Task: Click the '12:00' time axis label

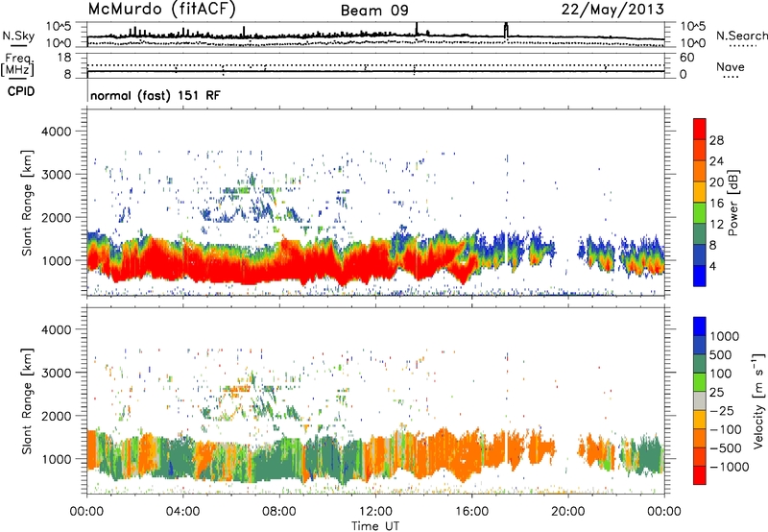Action: tap(375, 512)
